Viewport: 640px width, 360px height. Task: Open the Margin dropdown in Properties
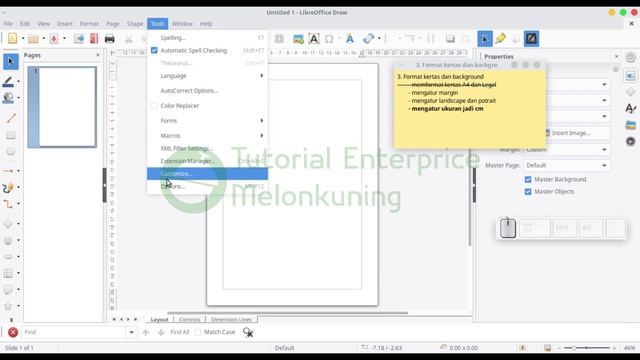click(567, 149)
